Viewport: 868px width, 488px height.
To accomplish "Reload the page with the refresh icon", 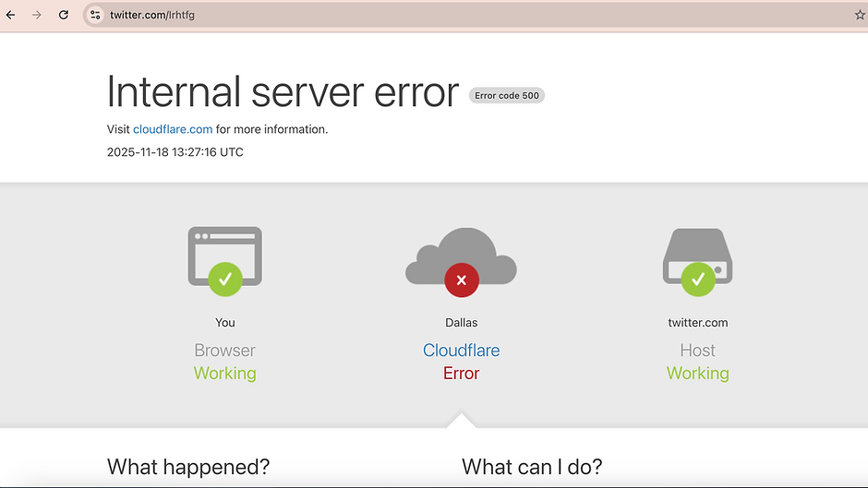I will pos(64,15).
